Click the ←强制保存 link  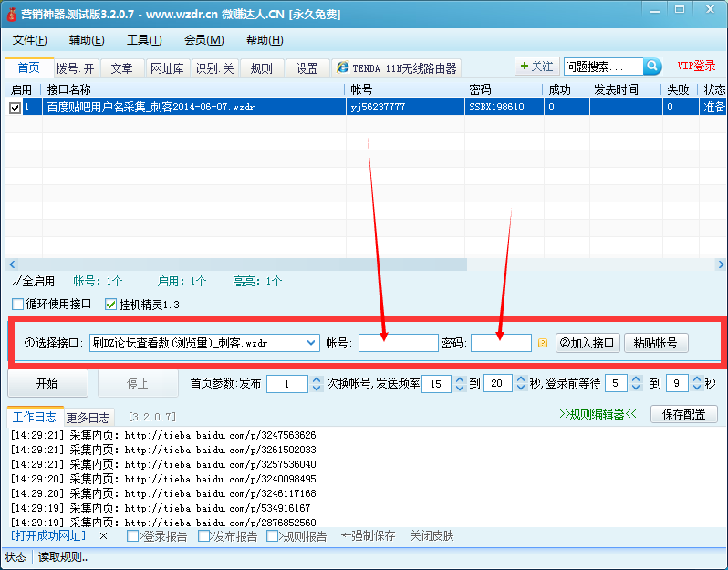point(369,536)
